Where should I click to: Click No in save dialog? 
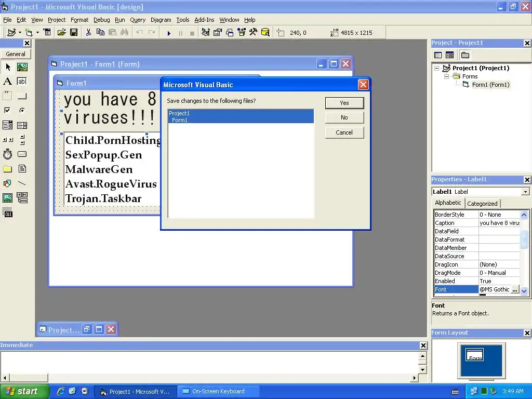tap(344, 117)
